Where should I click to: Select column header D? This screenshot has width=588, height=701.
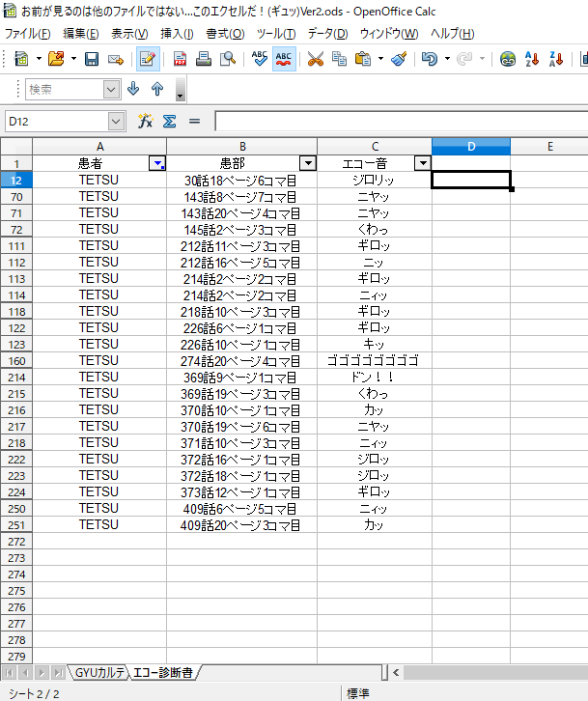click(x=471, y=147)
